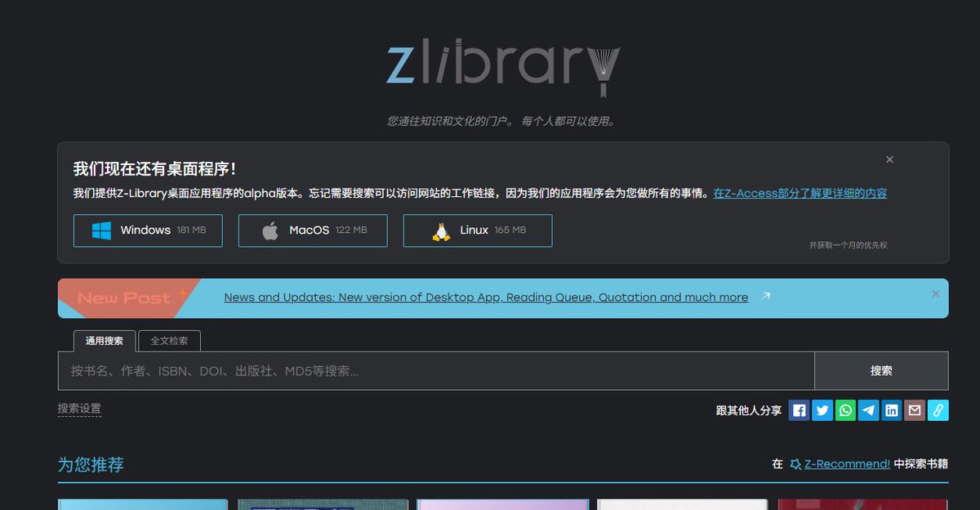Click the 搜索 button

point(881,371)
